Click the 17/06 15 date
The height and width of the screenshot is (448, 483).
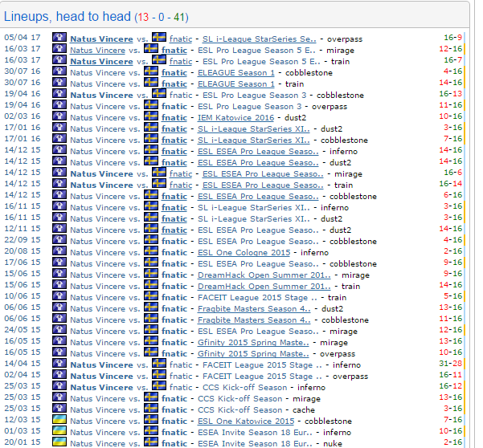point(23,263)
